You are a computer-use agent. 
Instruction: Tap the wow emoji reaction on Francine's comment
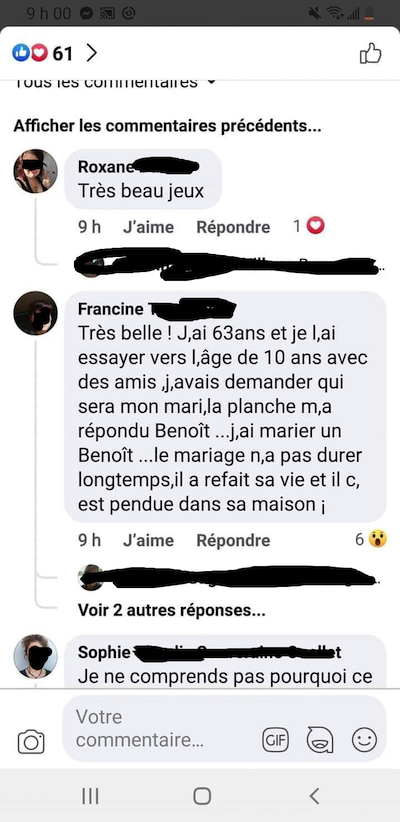point(377,539)
